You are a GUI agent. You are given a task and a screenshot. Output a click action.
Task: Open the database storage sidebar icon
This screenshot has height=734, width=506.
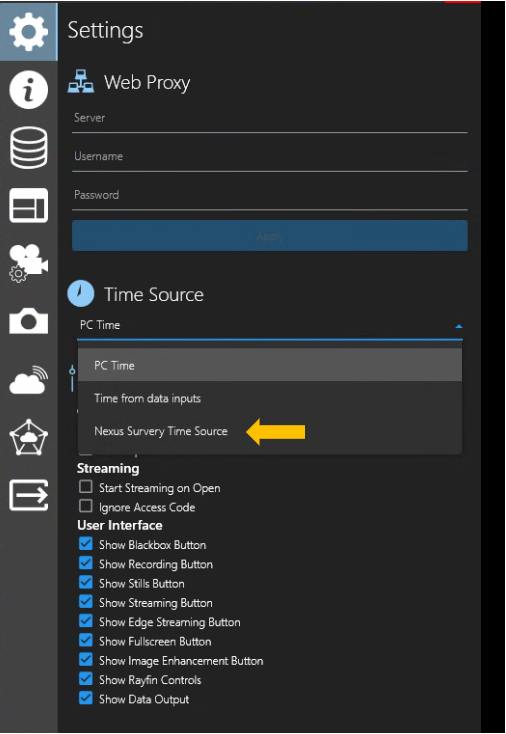click(29, 147)
